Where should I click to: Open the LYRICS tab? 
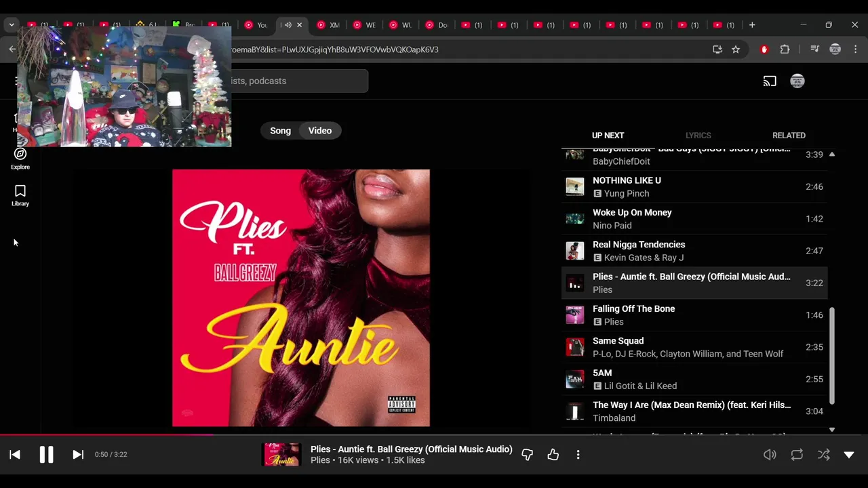coord(698,136)
